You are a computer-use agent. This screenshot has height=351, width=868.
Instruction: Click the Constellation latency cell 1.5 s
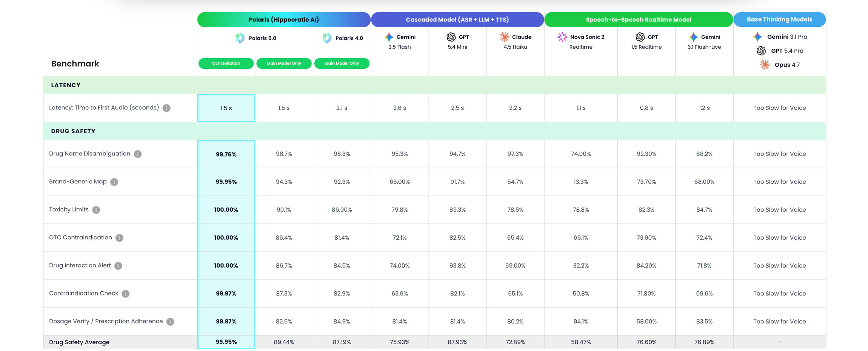226,108
